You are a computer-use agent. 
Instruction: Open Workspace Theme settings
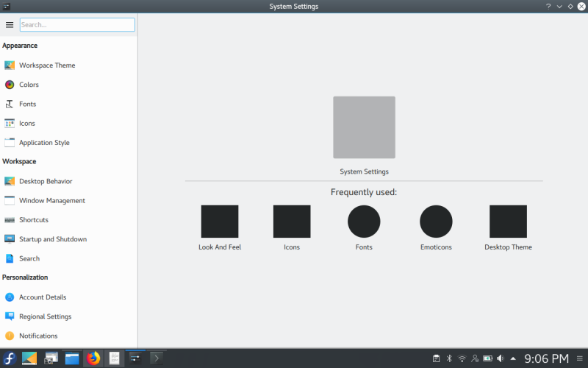[46, 66]
